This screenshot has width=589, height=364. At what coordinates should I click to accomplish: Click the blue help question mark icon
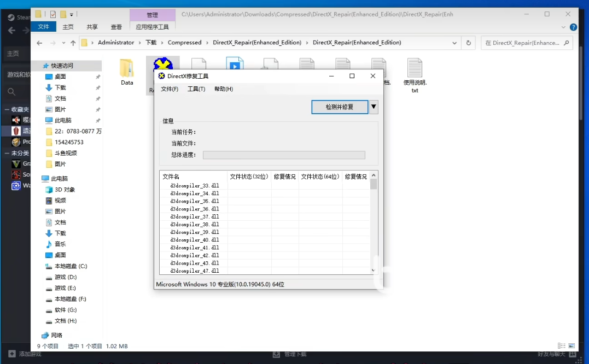pyautogui.click(x=573, y=27)
